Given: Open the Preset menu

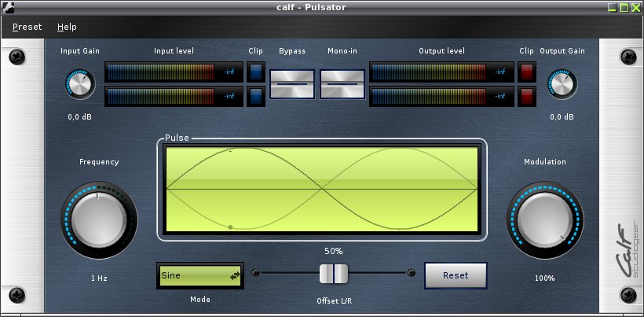Looking at the screenshot, I should 27,27.
